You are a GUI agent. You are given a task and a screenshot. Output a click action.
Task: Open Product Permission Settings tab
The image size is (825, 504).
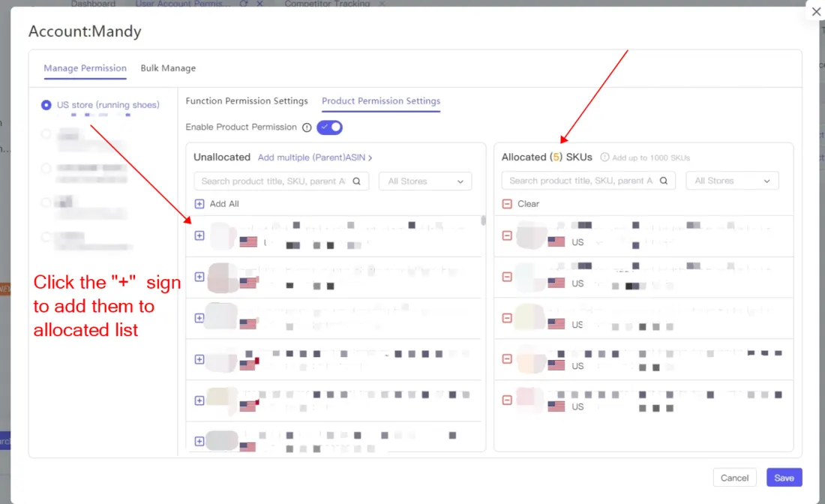(x=381, y=100)
